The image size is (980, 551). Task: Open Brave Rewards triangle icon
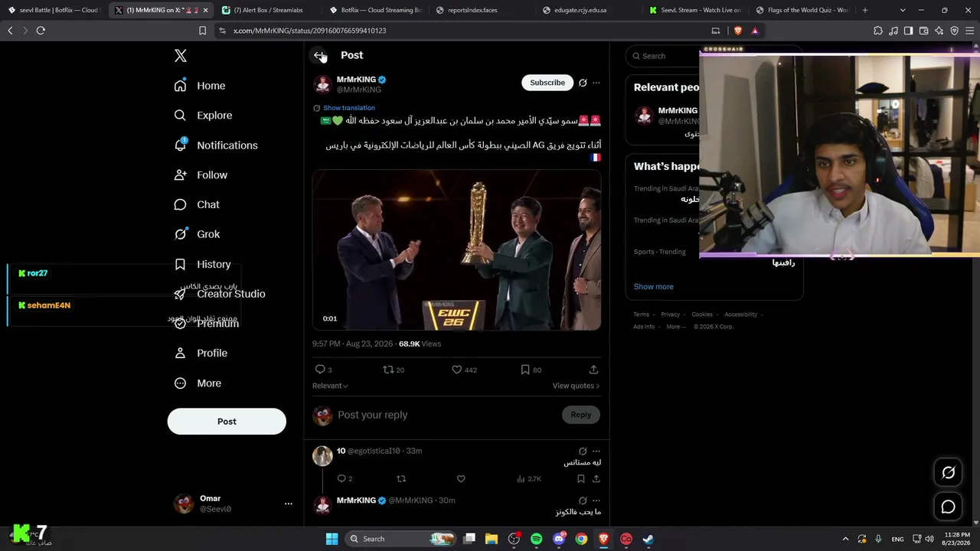click(755, 31)
